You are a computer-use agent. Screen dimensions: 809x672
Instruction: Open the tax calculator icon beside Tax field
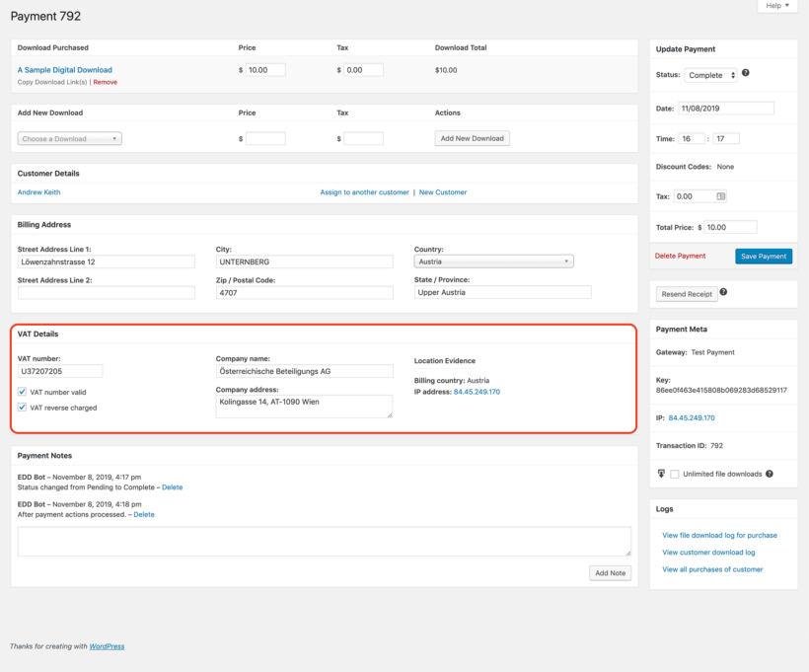tap(720, 195)
